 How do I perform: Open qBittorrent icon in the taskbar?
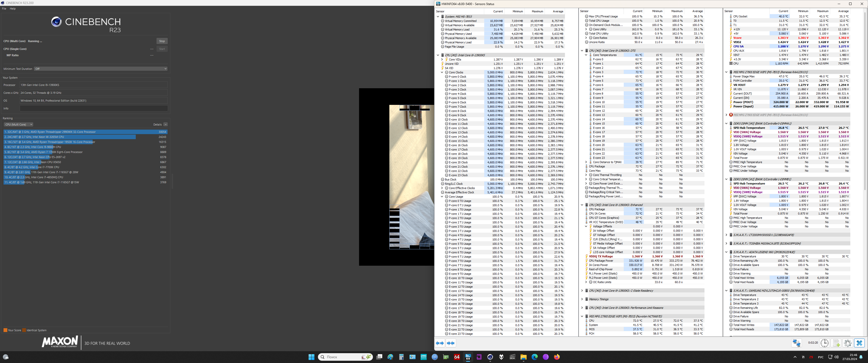[x=435, y=357]
